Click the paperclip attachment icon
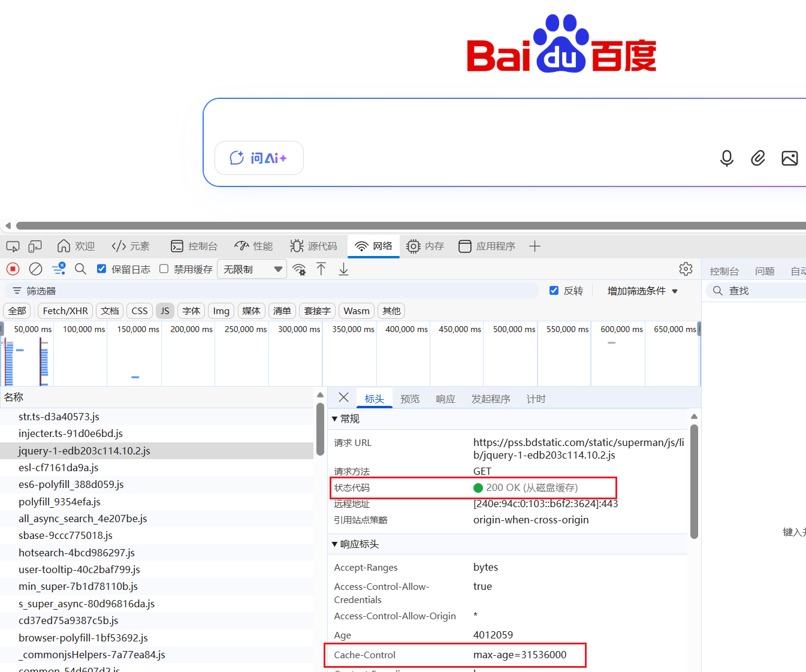Viewport: 806px width, 672px height. pyautogui.click(x=758, y=158)
